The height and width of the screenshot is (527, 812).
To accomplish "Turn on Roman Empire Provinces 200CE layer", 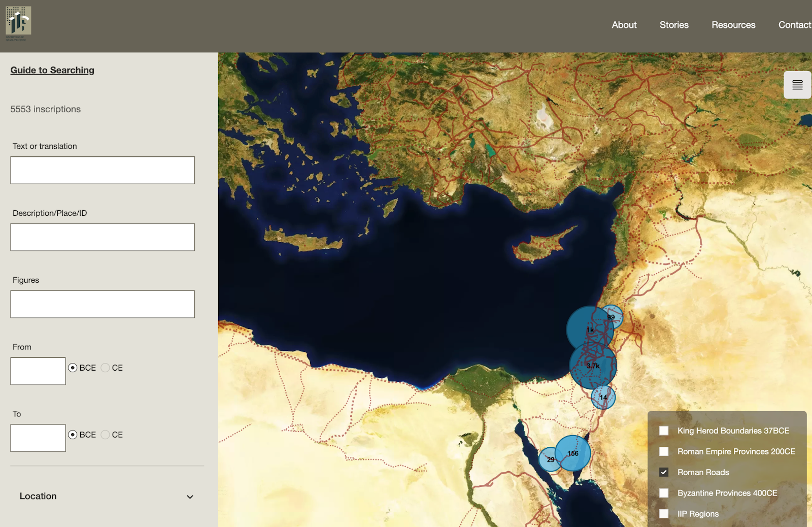I will click(664, 451).
